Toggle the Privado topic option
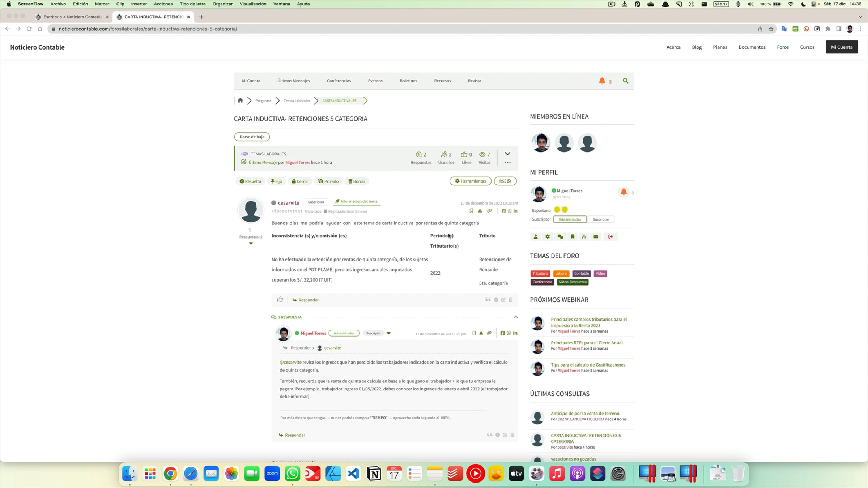The image size is (868, 488). coord(328,181)
